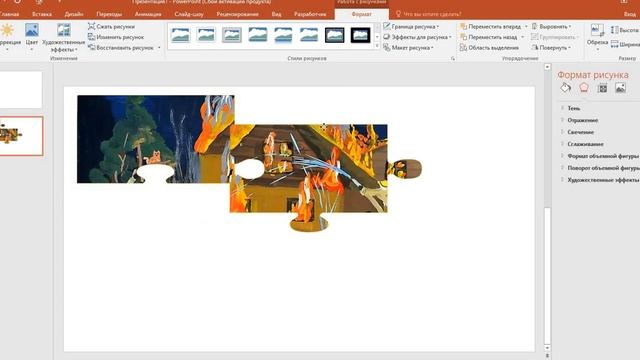Apply the drop shadow rectangle picture style

pyautogui.click(x=258, y=35)
